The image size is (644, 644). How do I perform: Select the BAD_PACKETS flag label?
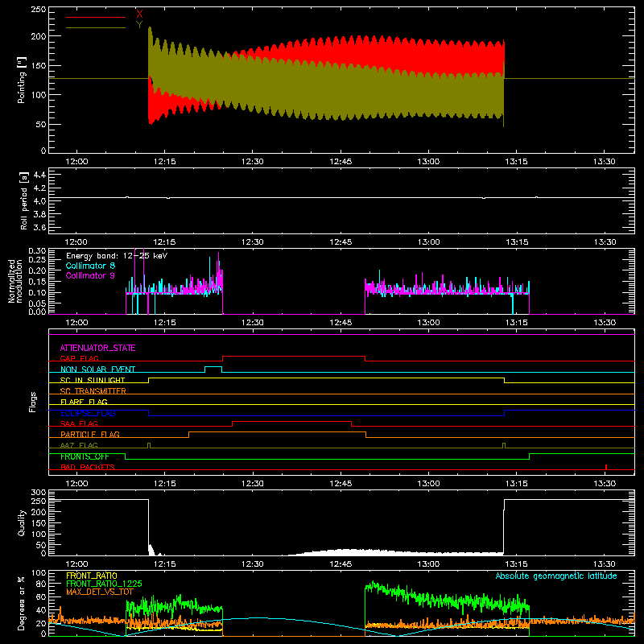[88, 467]
